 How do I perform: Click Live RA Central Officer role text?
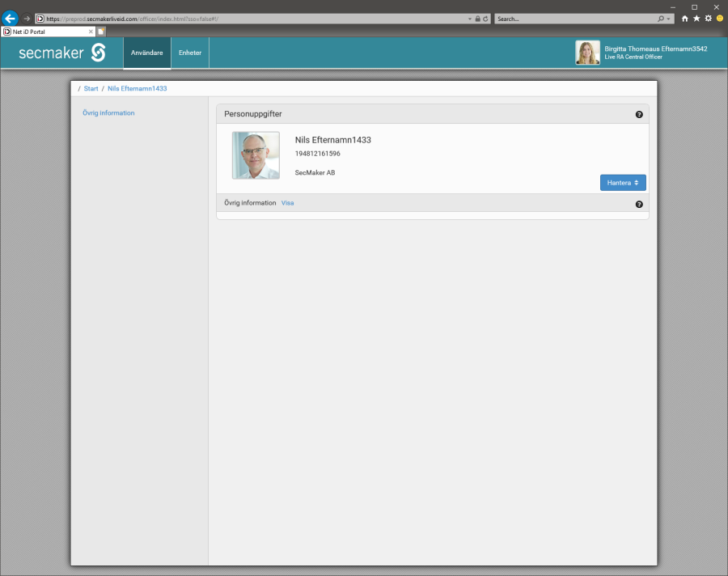tap(633, 57)
